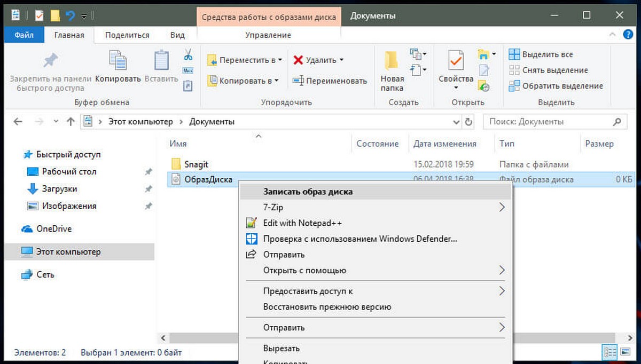Click Properties icon in quick access toolbar

pyautogui.click(x=40, y=15)
